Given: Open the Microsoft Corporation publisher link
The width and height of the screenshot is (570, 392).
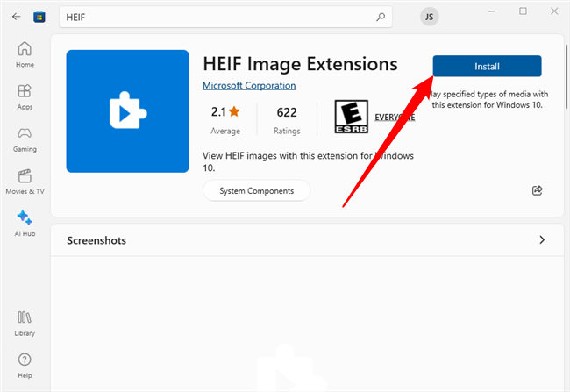Looking at the screenshot, I should 249,85.
